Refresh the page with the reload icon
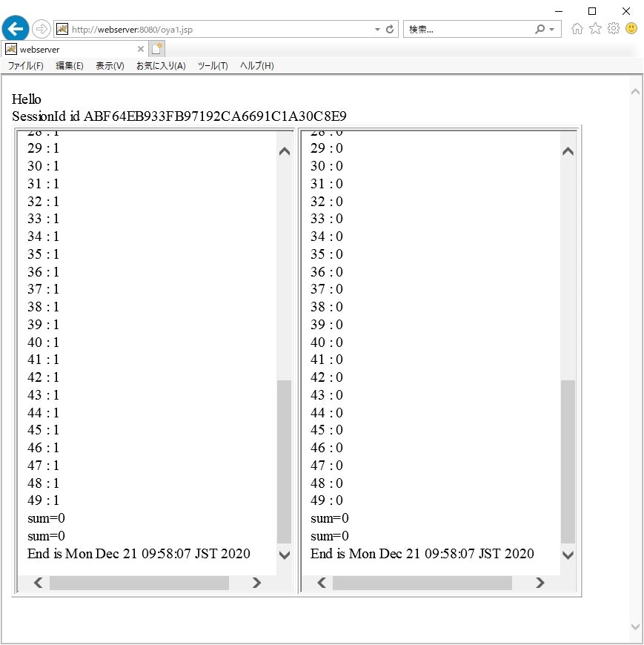This screenshot has width=644, height=645. (390, 29)
